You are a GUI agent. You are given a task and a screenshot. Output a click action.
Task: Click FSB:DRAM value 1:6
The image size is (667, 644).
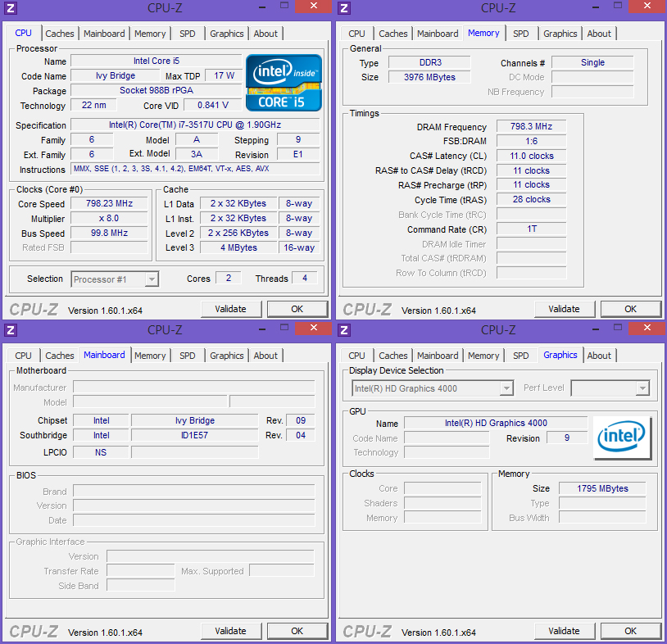pyautogui.click(x=531, y=141)
